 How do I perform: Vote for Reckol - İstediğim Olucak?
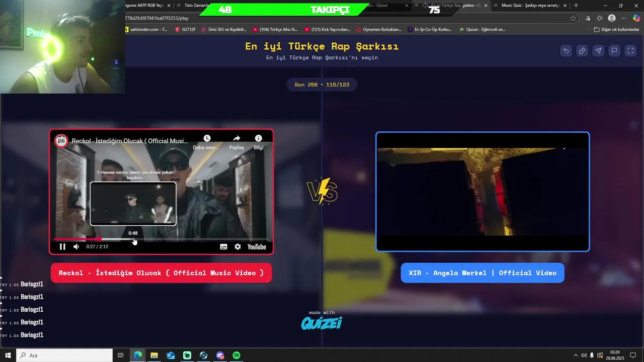pos(161,273)
